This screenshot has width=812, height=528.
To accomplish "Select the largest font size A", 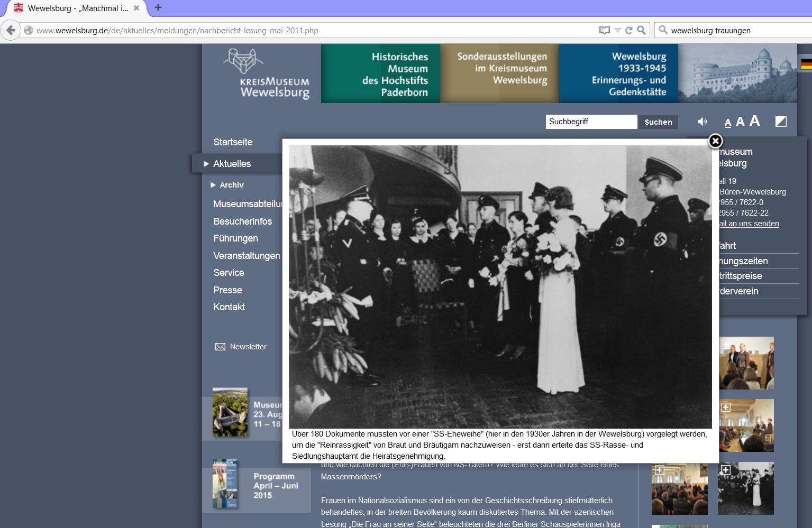I will tap(755, 121).
